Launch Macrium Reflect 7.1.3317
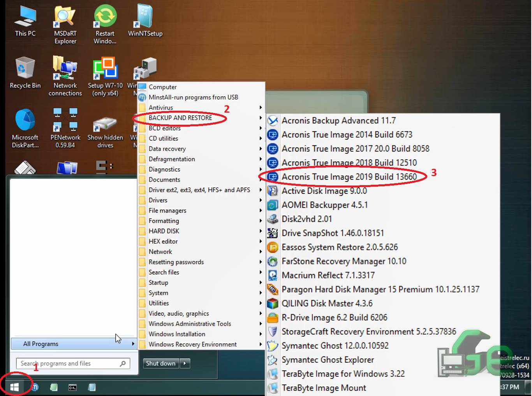This screenshot has width=532, height=396. (x=382, y=275)
